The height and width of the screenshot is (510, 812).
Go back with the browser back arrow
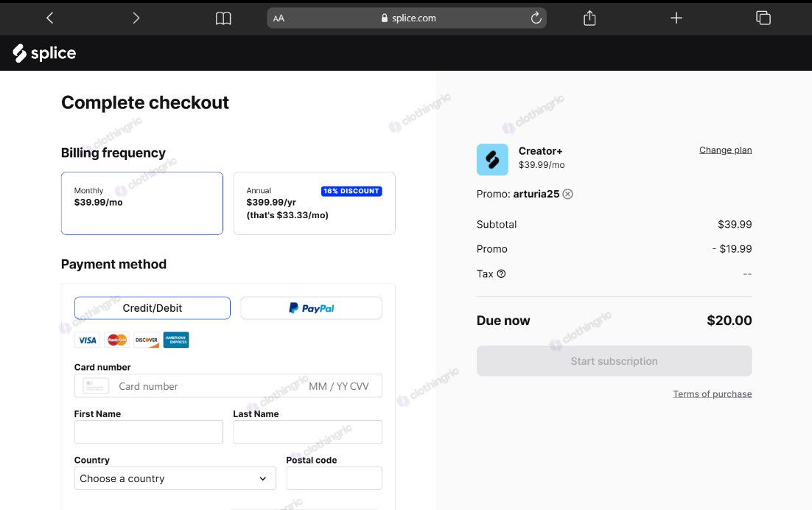tap(49, 18)
